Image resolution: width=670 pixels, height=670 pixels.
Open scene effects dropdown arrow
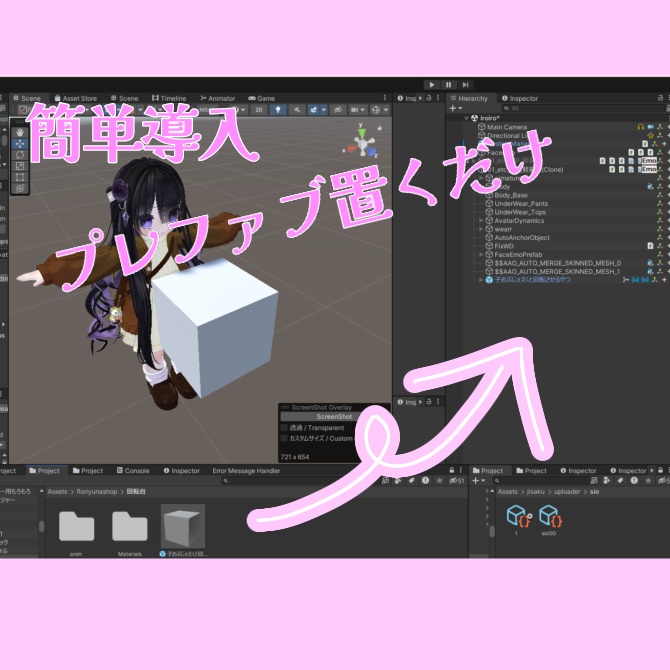pos(323,110)
